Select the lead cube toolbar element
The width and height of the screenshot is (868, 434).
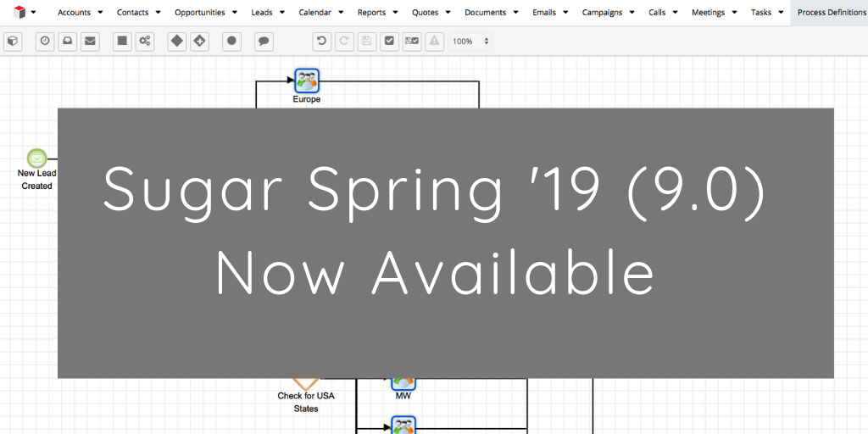click(x=13, y=41)
